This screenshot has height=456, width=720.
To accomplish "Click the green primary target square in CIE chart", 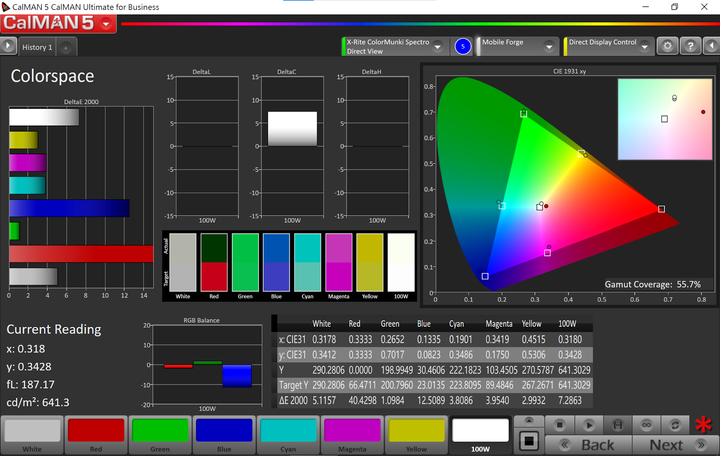I will (523, 114).
